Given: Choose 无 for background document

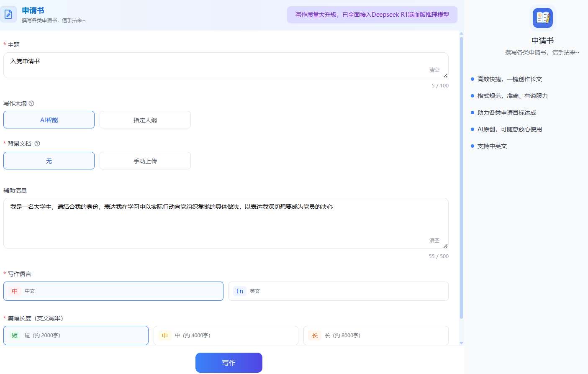Looking at the screenshot, I should click(x=49, y=161).
